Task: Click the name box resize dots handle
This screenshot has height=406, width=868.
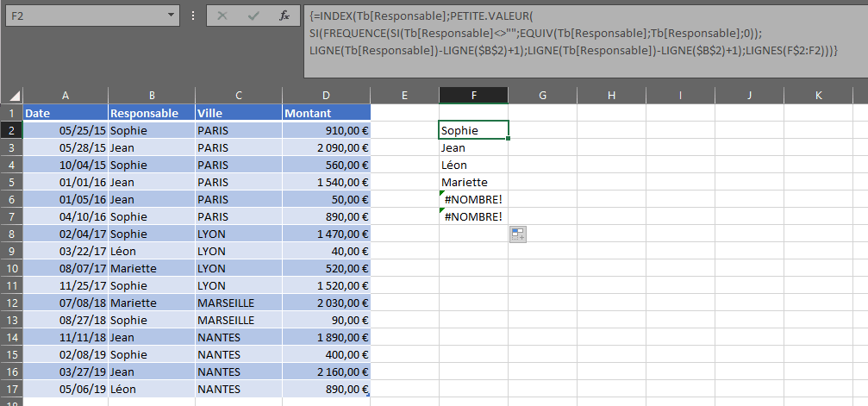Action: [x=193, y=16]
